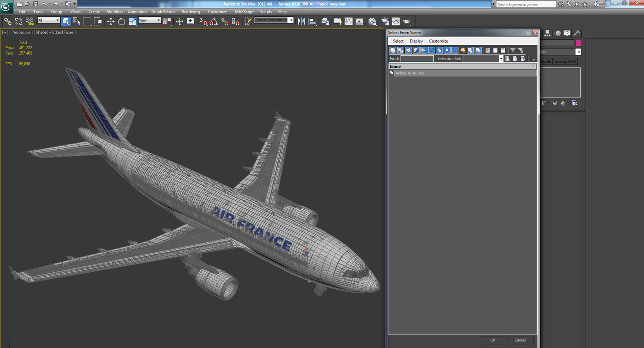Toggle Display Cameras filter in dialog

click(416, 50)
